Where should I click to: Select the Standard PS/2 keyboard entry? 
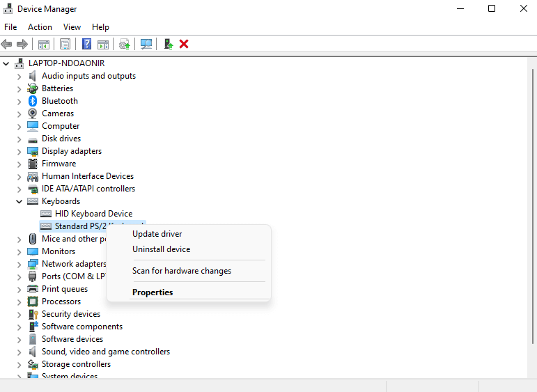(x=81, y=226)
